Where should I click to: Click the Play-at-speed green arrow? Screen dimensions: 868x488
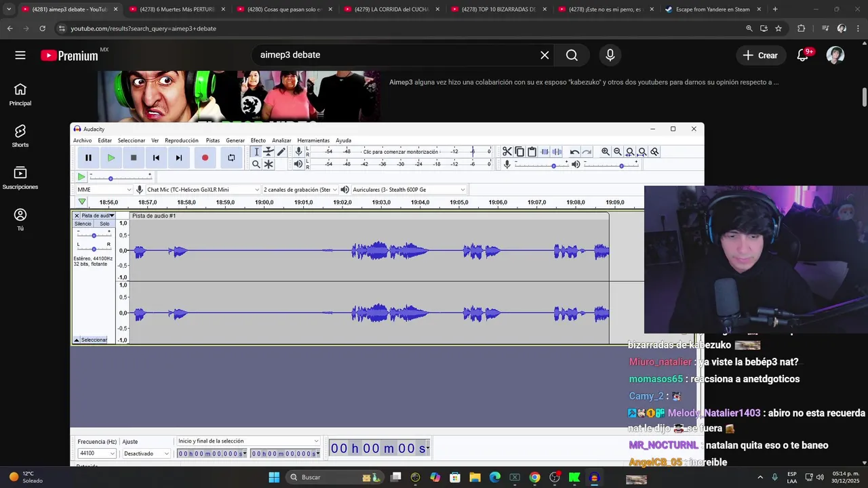click(x=81, y=177)
